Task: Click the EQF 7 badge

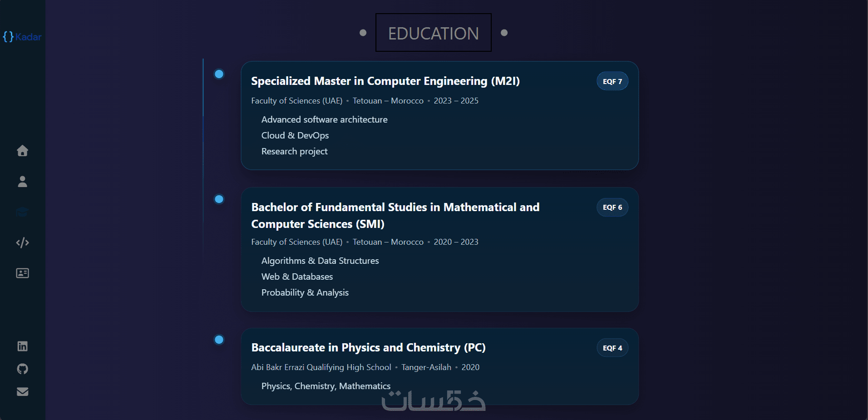Action: (x=612, y=81)
